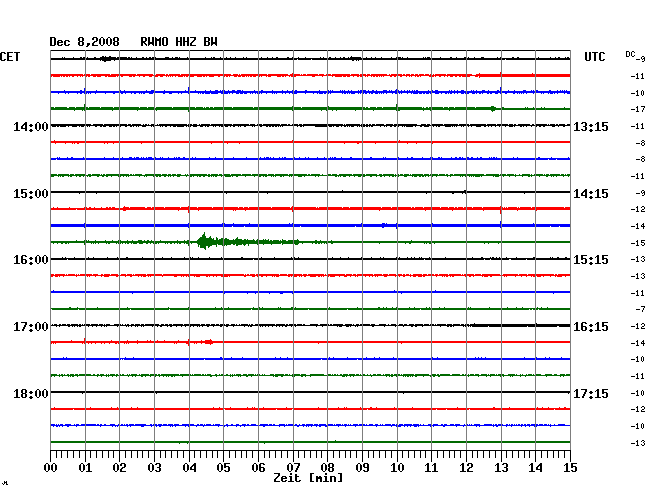
Task: Click the UTC time zone label
Action: click(x=595, y=57)
